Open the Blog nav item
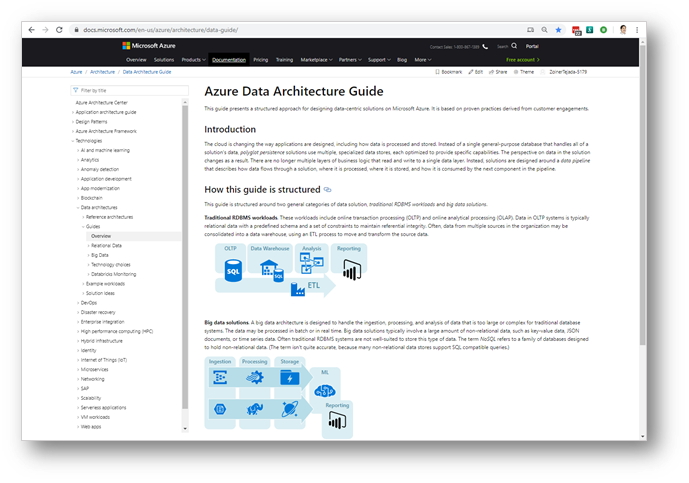689x483 pixels. point(402,60)
